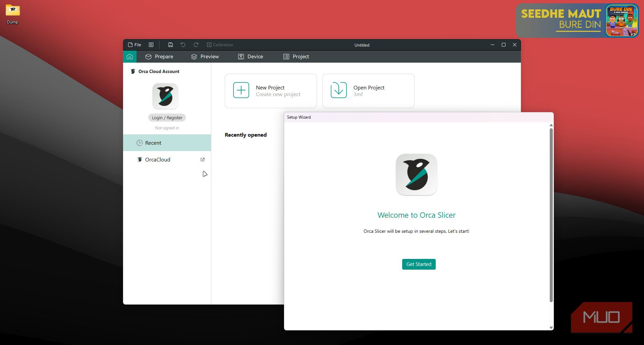644x345 pixels.
Task: Click the Open Project card
Action: pos(368,91)
